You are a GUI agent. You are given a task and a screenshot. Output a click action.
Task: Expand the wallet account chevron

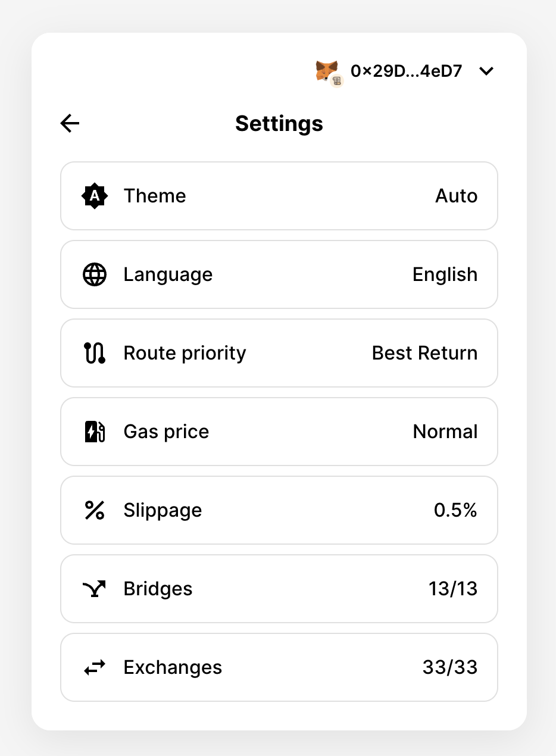tap(486, 71)
